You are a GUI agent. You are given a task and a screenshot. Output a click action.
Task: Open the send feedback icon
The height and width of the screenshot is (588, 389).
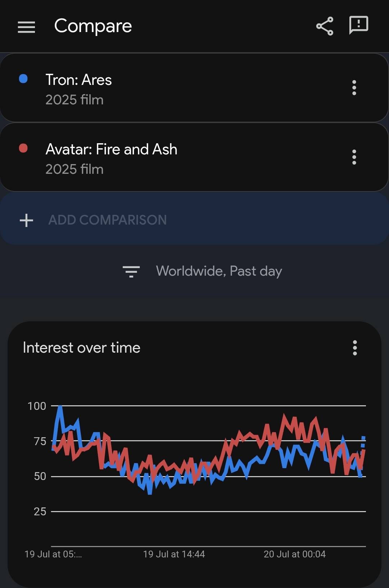point(359,25)
